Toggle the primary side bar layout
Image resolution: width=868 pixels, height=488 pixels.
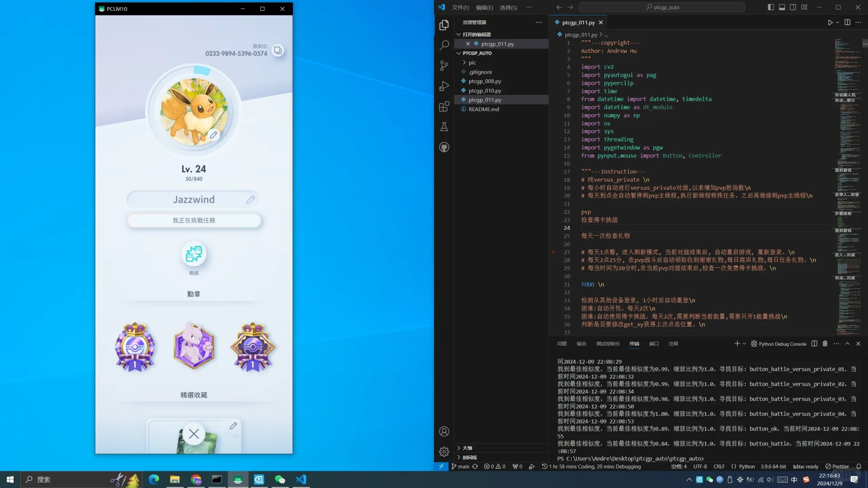click(771, 7)
